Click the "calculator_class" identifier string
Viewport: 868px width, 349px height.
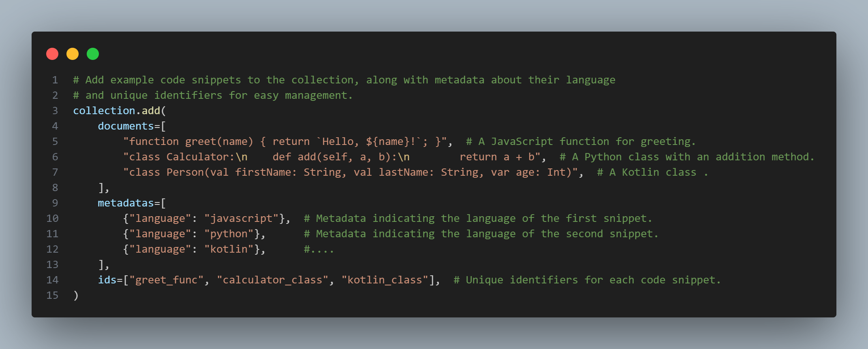click(272, 280)
